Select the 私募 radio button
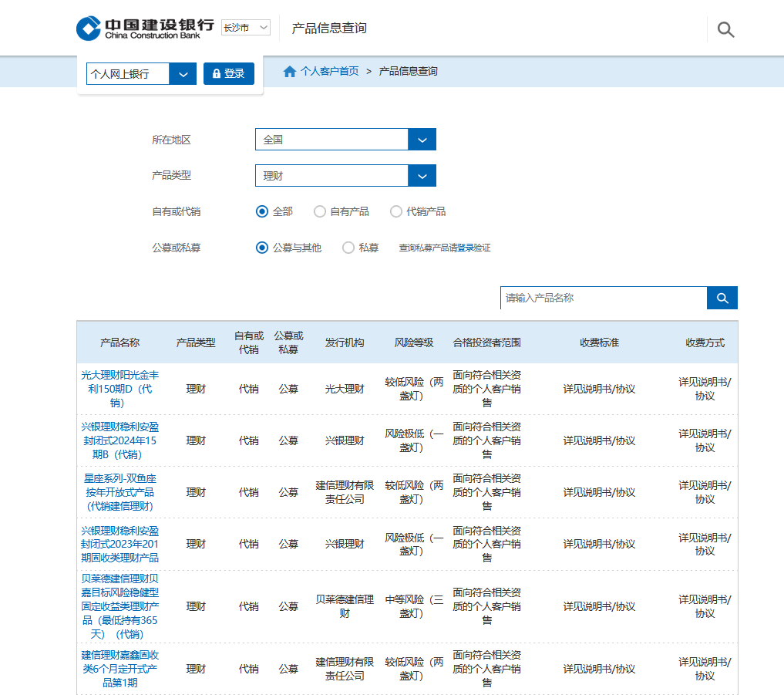The image size is (784, 695). point(348,248)
